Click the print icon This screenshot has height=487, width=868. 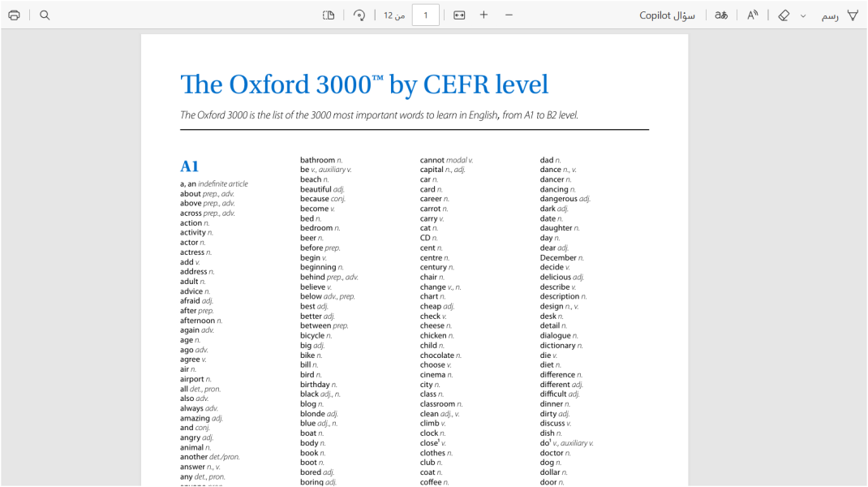[14, 15]
